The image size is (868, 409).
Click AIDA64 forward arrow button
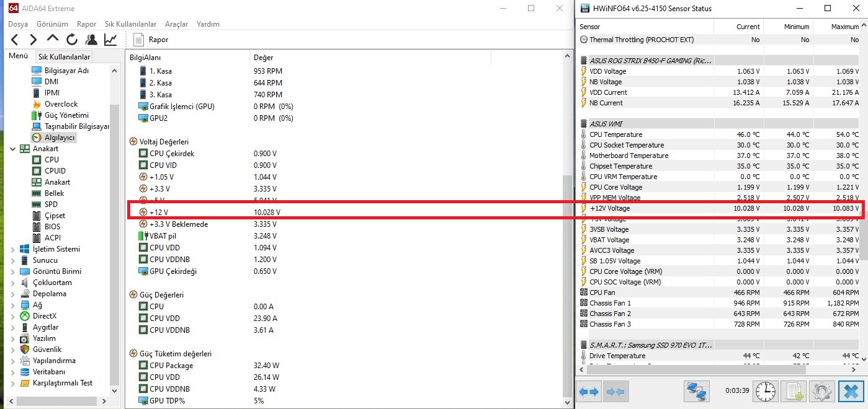(x=33, y=40)
